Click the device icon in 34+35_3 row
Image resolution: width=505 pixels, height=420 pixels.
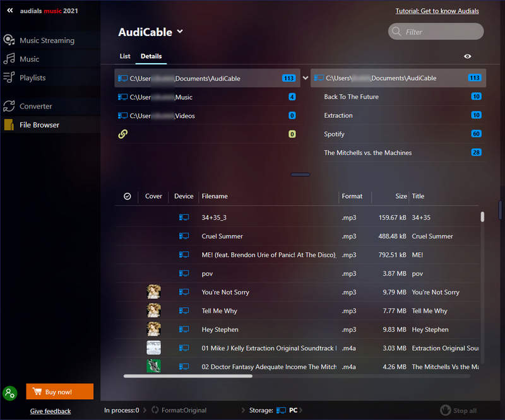[184, 217]
